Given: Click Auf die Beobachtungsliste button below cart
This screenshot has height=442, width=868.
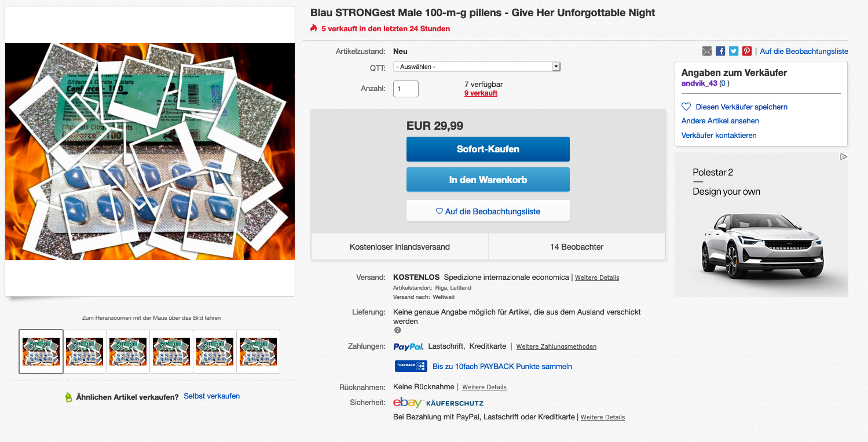Looking at the screenshot, I should (488, 211).
